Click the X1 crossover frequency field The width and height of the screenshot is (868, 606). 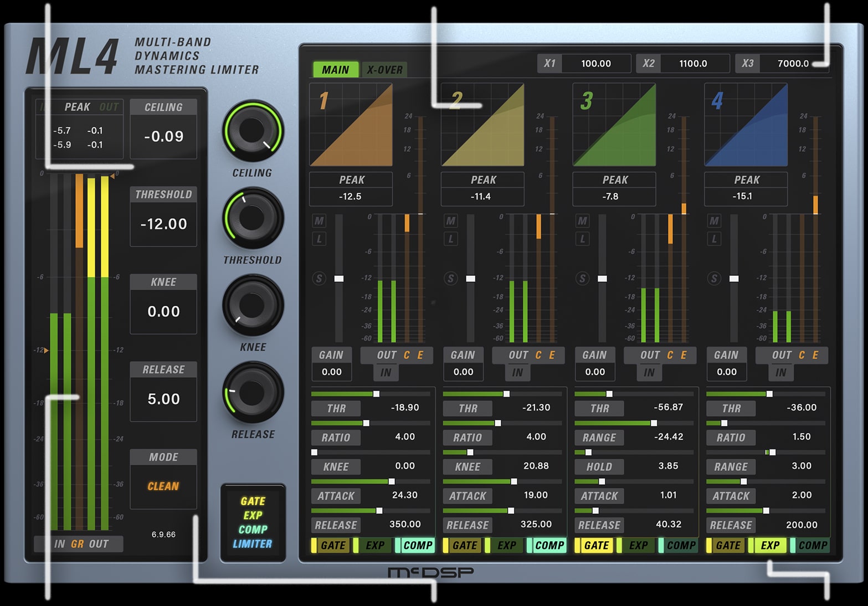[595, 64]
